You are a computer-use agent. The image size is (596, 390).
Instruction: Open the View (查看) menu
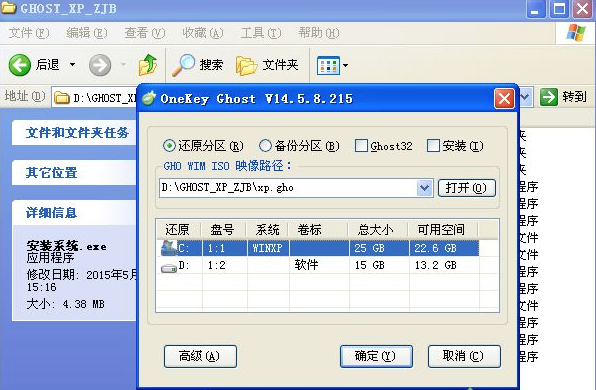point(145,33)
